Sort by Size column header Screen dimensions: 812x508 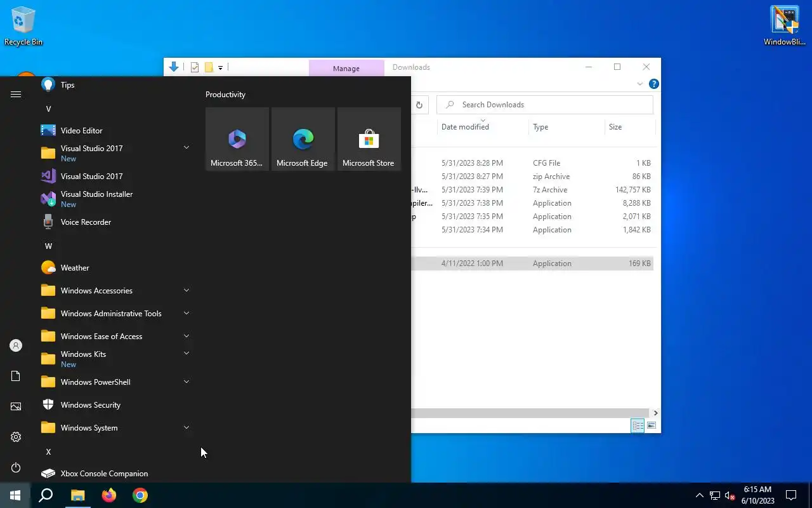coord(629,127)
